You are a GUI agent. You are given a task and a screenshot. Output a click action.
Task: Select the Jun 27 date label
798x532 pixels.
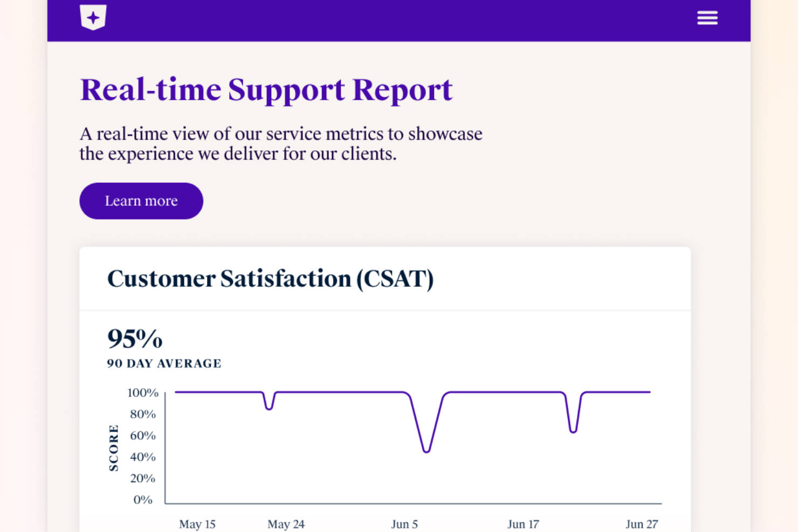[642, 523]
